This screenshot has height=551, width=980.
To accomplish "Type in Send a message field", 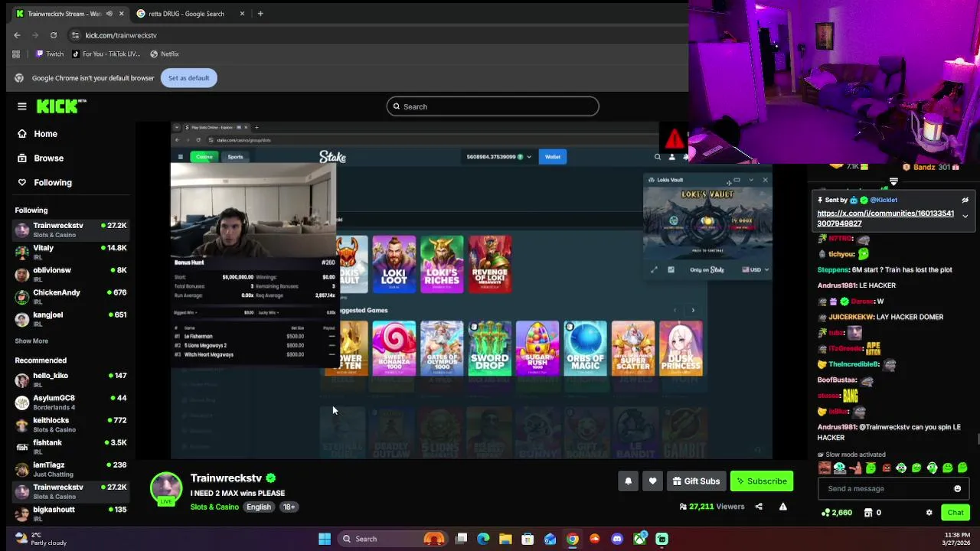I will point(887,489).
